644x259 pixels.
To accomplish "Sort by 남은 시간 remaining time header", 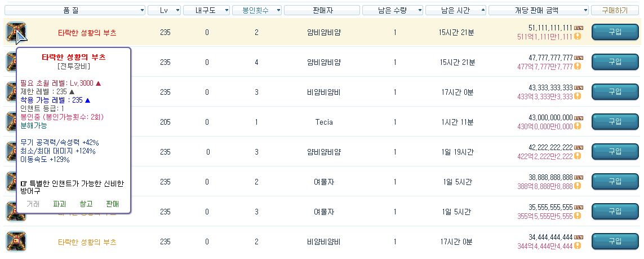I will pyautogui.click(x=456, y=10).
